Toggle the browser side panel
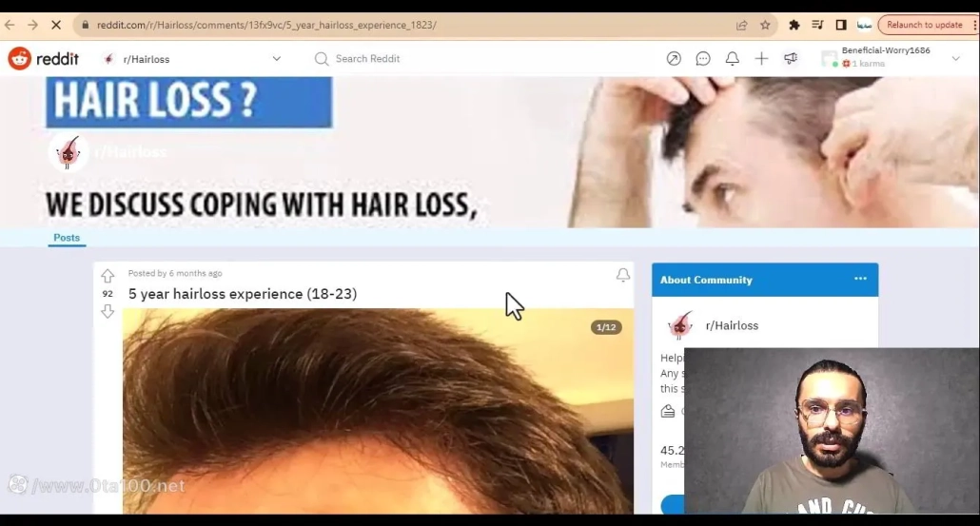The image size is (980, 526). [841, 25]
